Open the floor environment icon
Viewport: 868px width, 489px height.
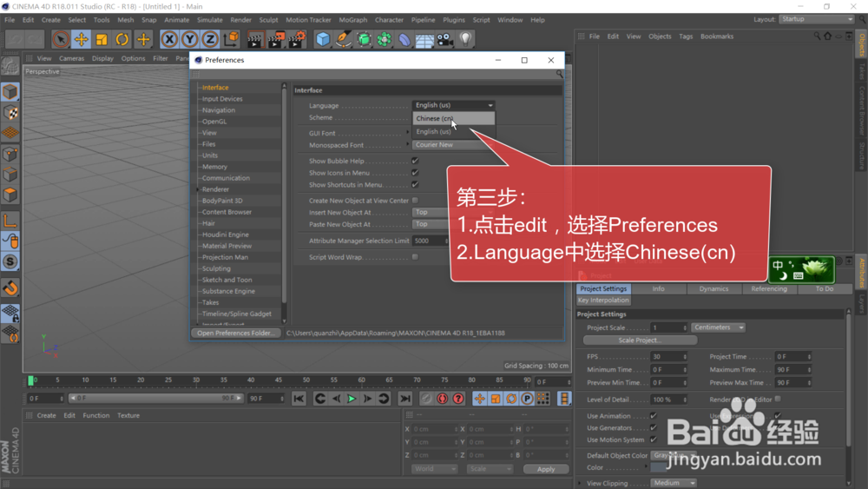point(424,39)
